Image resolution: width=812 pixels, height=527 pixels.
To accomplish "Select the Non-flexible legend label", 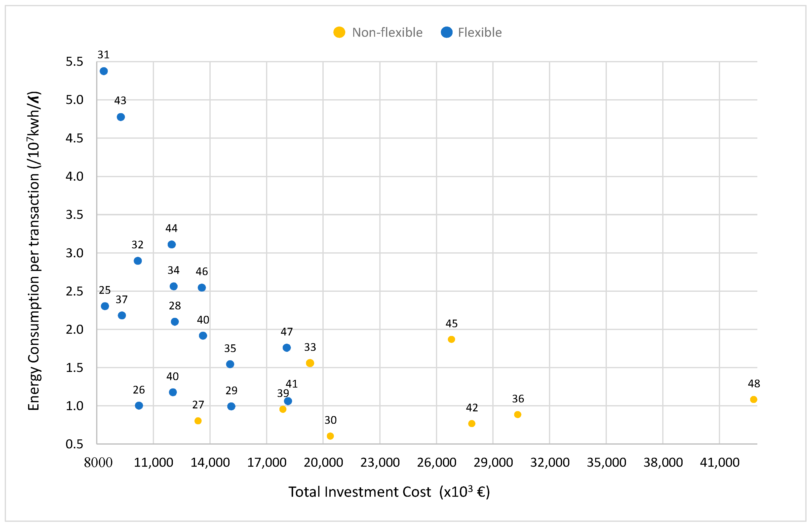I will (387, 33).
